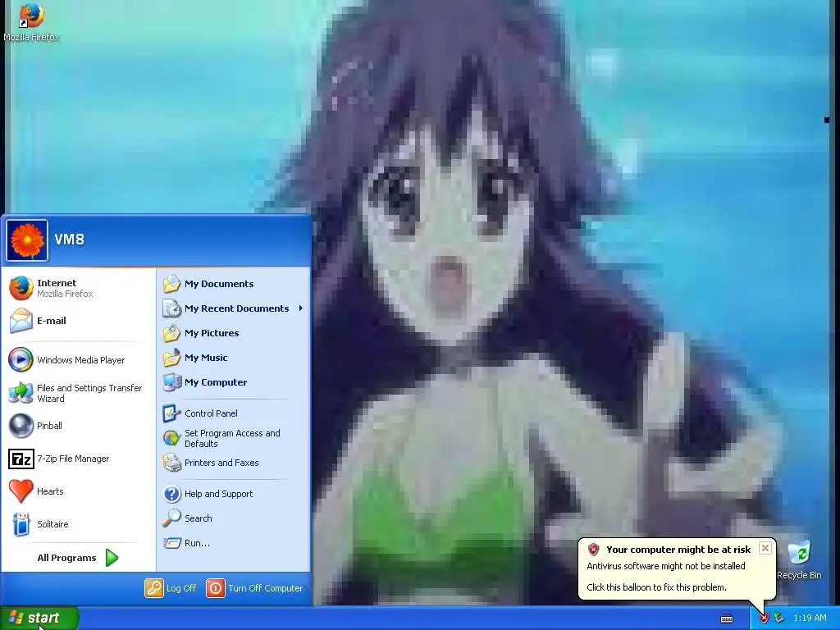This screenshot has height=630, width=840.
Task: Click the VM8 user account picture
Action: coord(27,240)
